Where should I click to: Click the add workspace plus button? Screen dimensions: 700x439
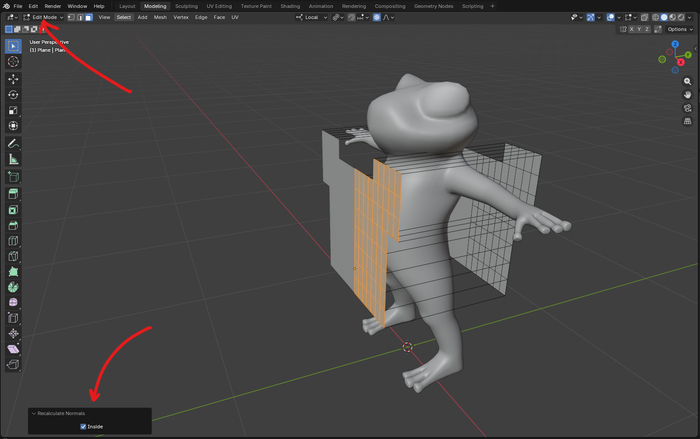pyautogui.click(x=493, y=6)
